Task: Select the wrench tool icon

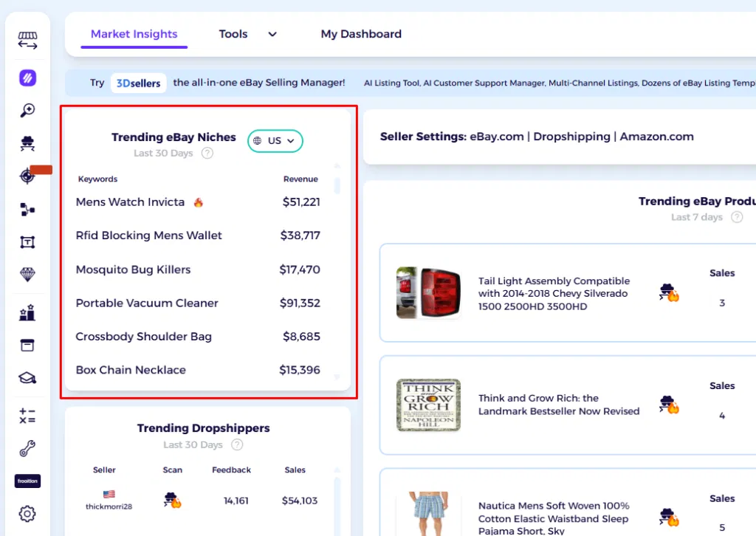Action: point(27,448)
